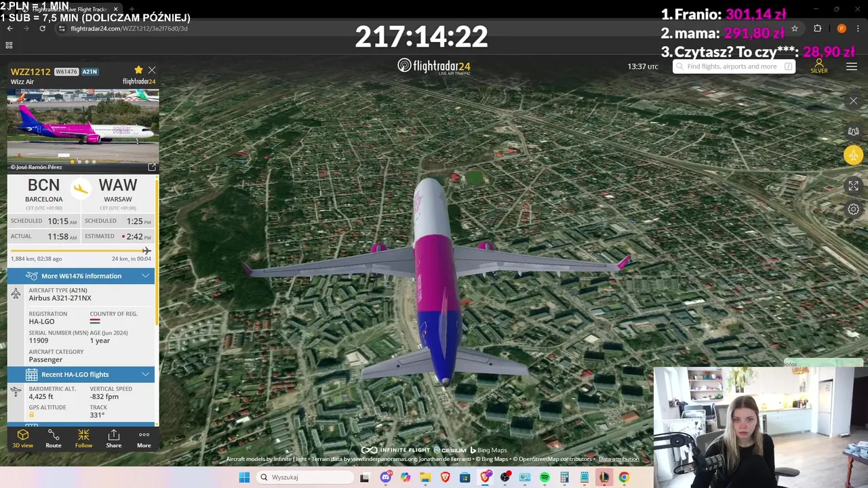The image size is (868, 488).
Task: Select the third photo carousel dot
Action: [86, 161]
